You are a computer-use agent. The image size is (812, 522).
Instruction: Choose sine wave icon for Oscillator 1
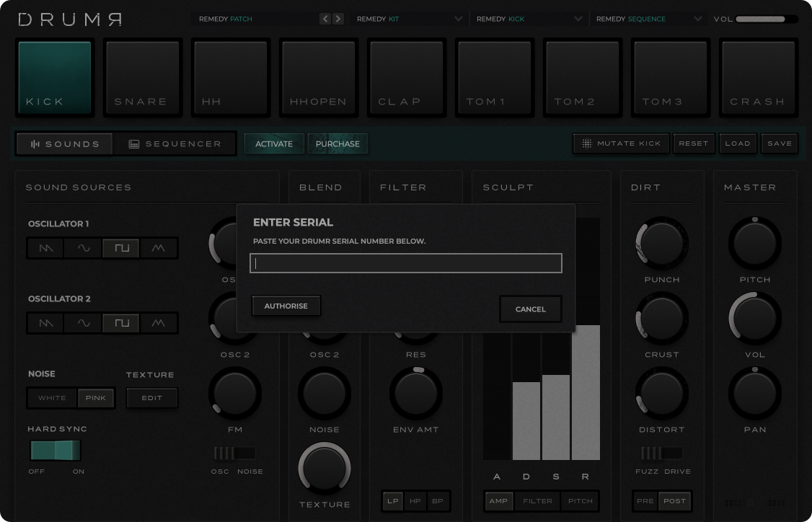[x=84, y=248]
